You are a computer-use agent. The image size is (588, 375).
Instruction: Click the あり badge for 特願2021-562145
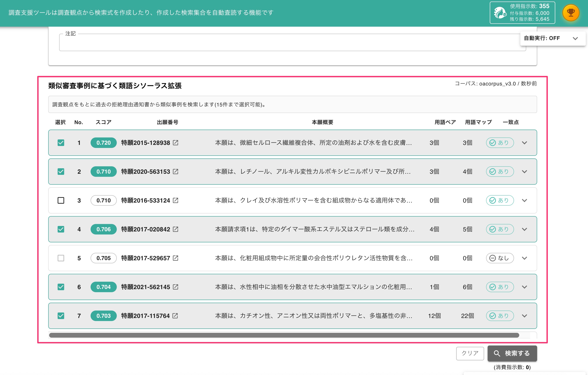(x=500, y=287)
